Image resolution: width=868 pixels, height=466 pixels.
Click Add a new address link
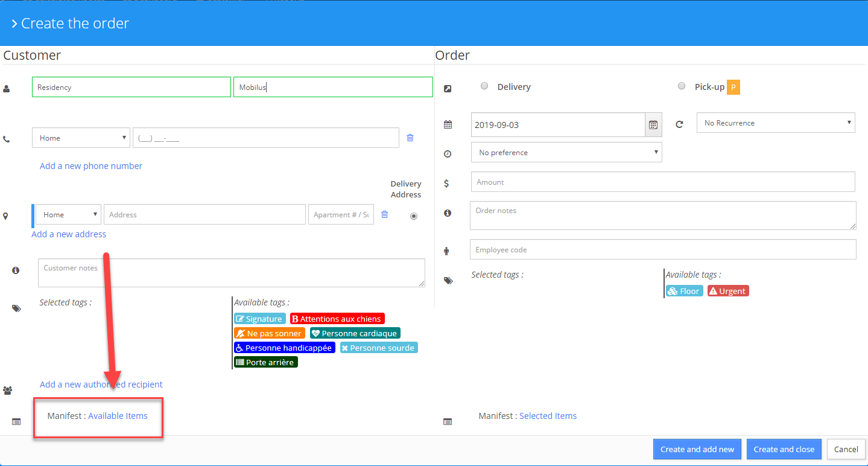pyautogui.click(x=69, y=234)
